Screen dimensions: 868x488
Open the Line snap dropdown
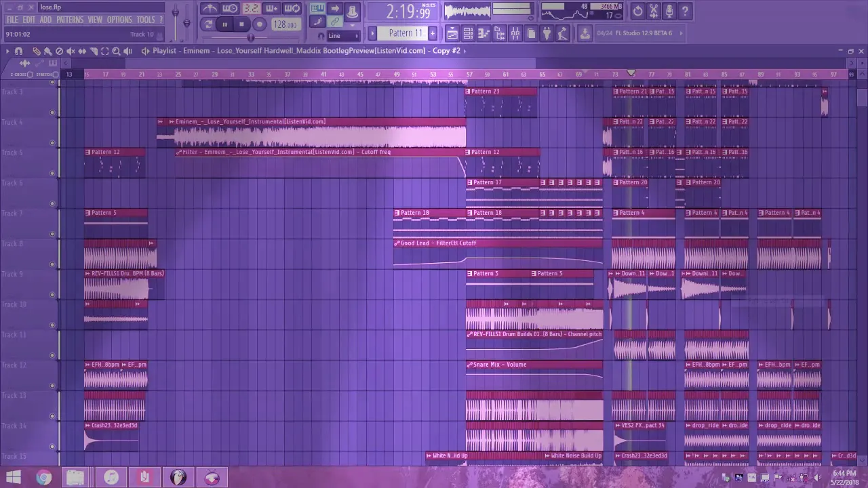click(x=343, y=36)
